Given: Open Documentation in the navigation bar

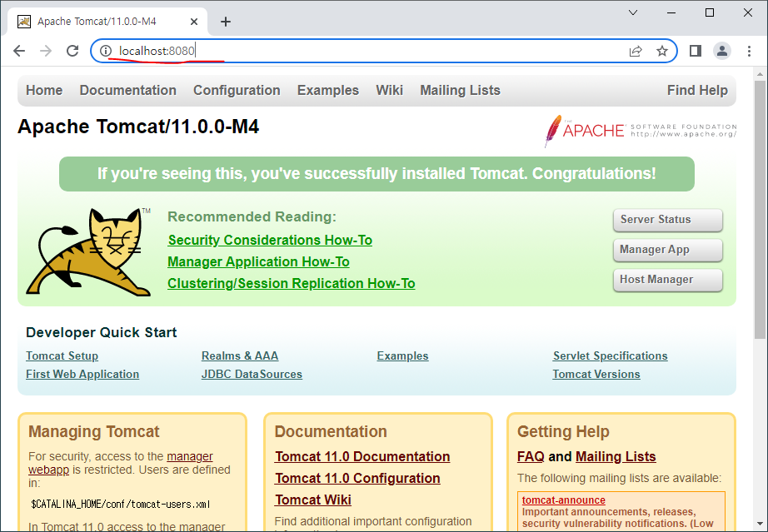Looking at the screenshot, I should click(x=127, y=91).
